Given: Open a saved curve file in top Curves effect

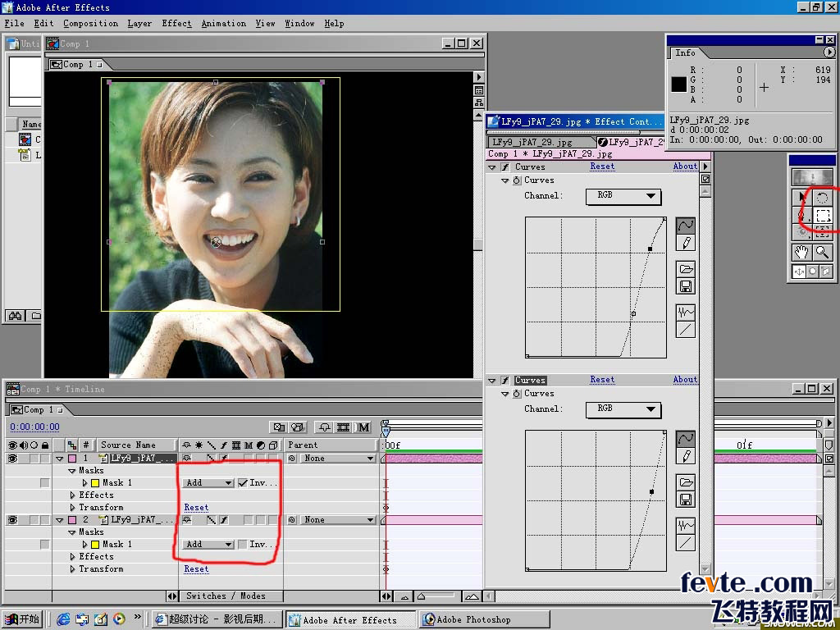Looking at the screenshot, I should [x=686, y=269].
